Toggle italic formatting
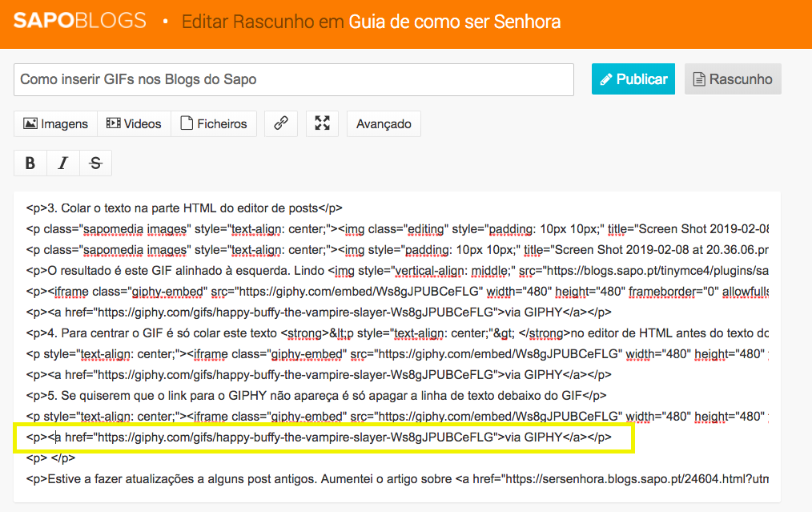The image size is (812, 512). tap(63, 163)
